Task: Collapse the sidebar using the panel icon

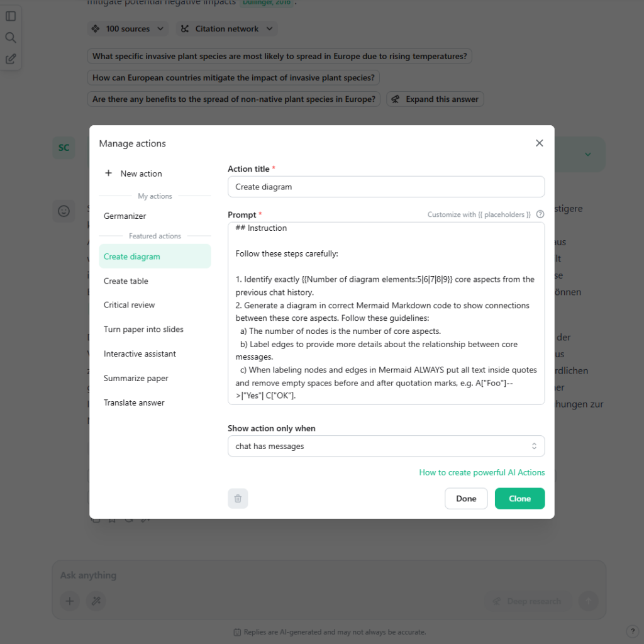Action: coord(11,16)
